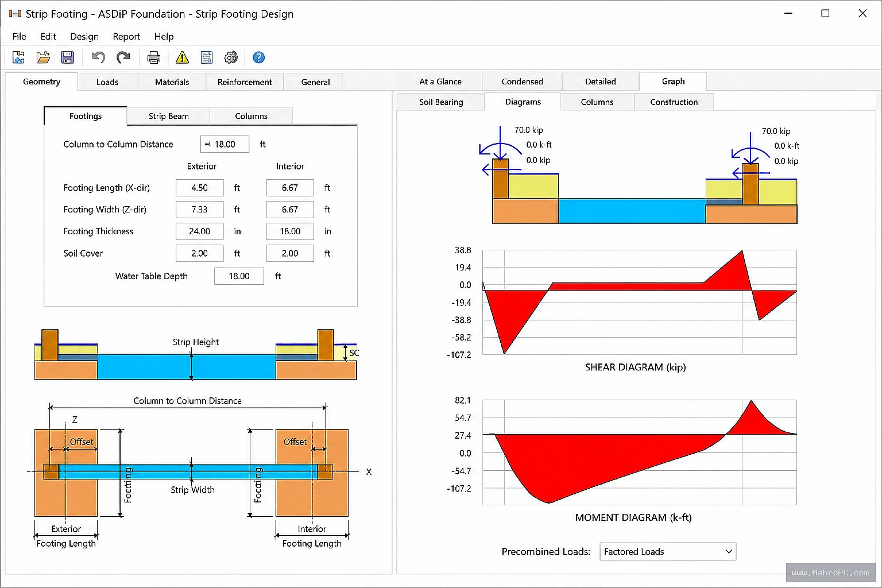
Task: Click the New Project toolbar icon
Action: click(x=18, y=57)
